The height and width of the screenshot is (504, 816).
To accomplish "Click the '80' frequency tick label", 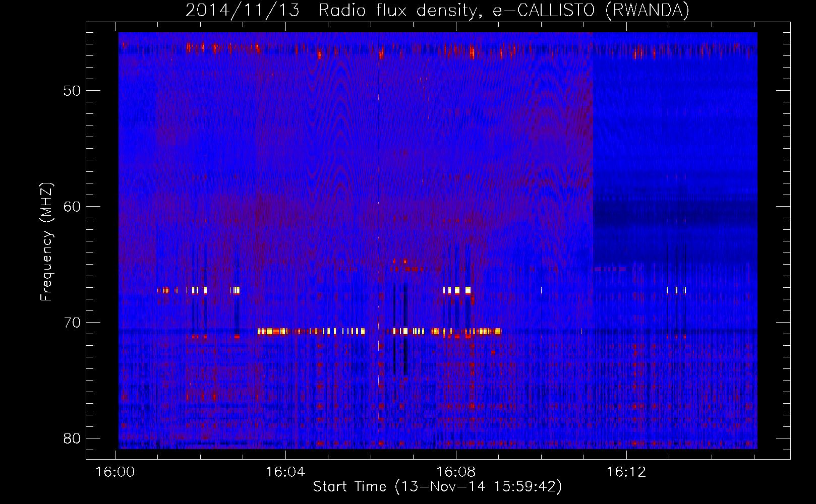I will 72,438.
